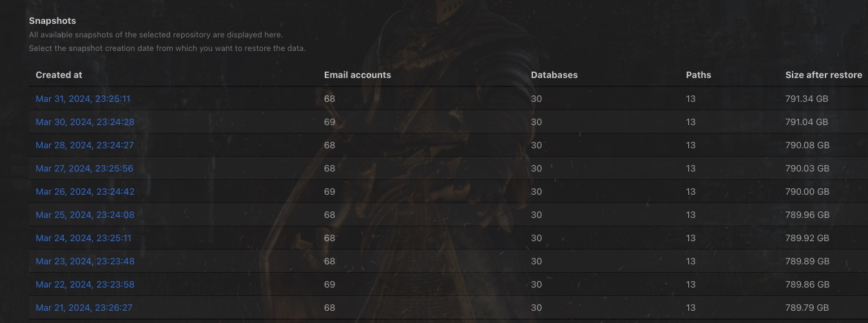Select the Mar 30, 2024, 23:24:28 snapshot
The height and width of the screenshot is (323, 868).
pos(84,122)
